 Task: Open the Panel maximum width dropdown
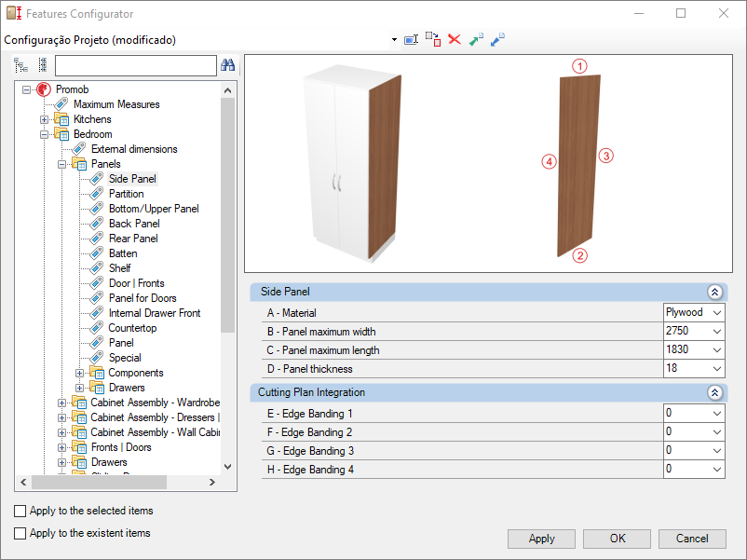coord(717,331)
